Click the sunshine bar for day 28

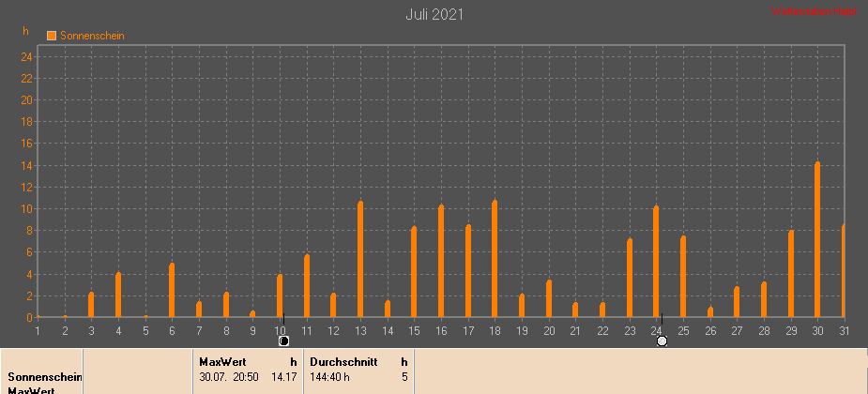[x=764, y=300]
